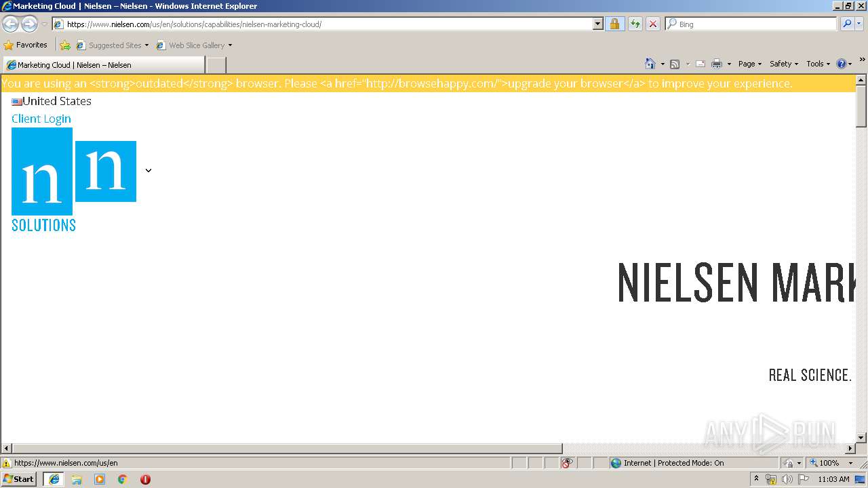This screenshot has width=868, height=488.
Task: Expand the chevron beside Nielsen logo
Action: [x=149, y=170]
